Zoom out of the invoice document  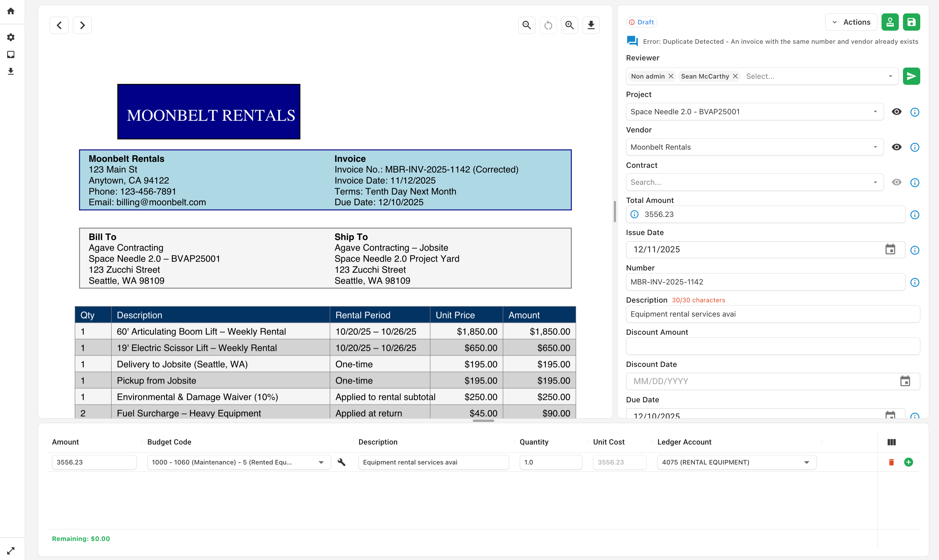pos(526,25)
